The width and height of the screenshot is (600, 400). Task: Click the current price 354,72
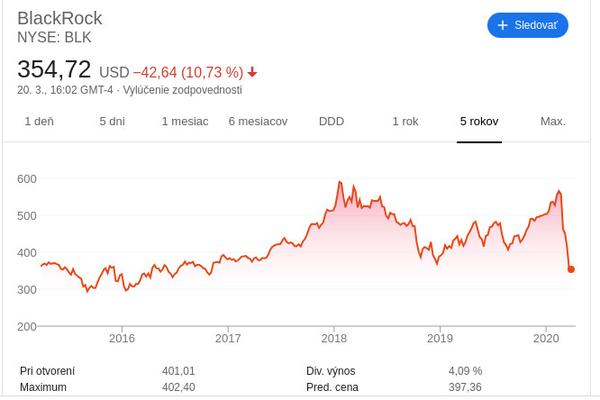pos(55,70)
